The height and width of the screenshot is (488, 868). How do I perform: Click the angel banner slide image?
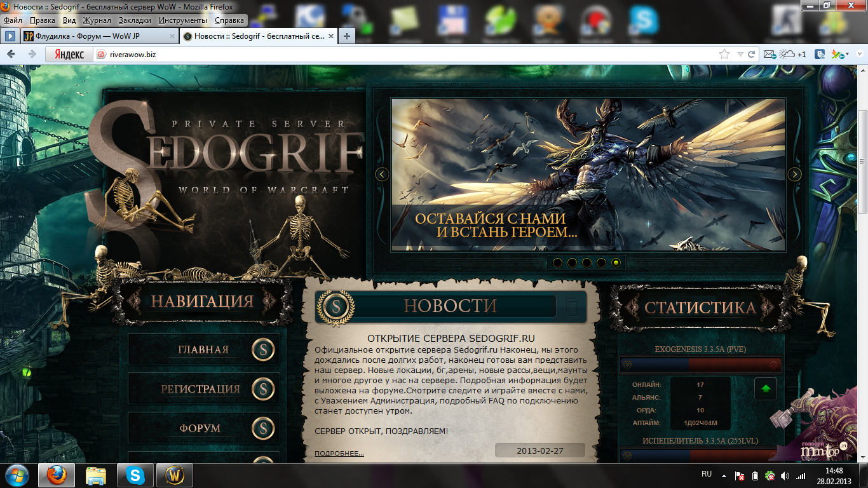pos(588,174)
